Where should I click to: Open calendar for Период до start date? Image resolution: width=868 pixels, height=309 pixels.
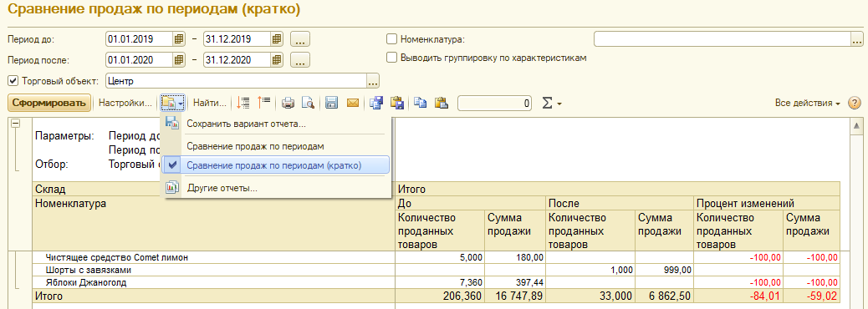coord(178,39)
